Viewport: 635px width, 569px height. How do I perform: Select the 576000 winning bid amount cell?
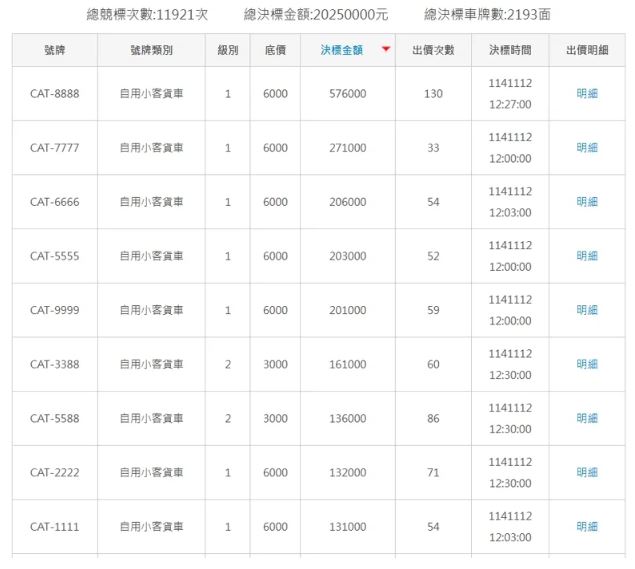click(347, 94)
